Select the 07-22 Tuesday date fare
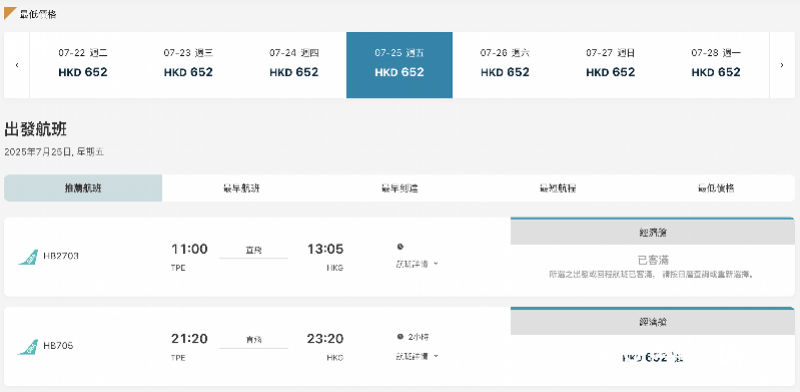Screen dimensions: 800x392 (83, 65)
